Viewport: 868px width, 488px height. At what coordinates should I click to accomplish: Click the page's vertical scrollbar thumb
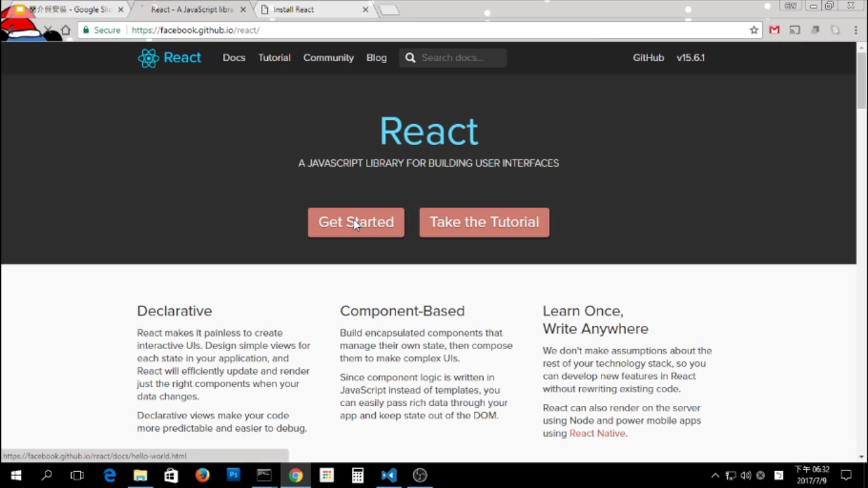(861, 81)
